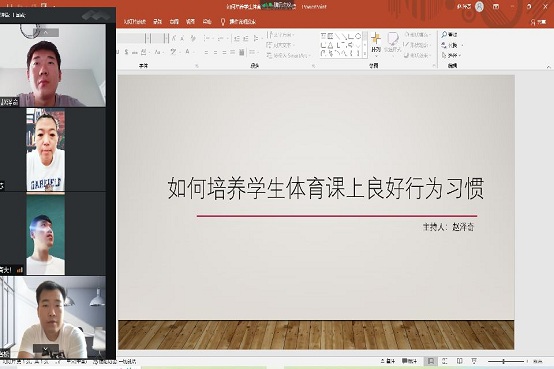Start the slide show from status bar
This screenshot has height=369, width=554.
(474, 361)
